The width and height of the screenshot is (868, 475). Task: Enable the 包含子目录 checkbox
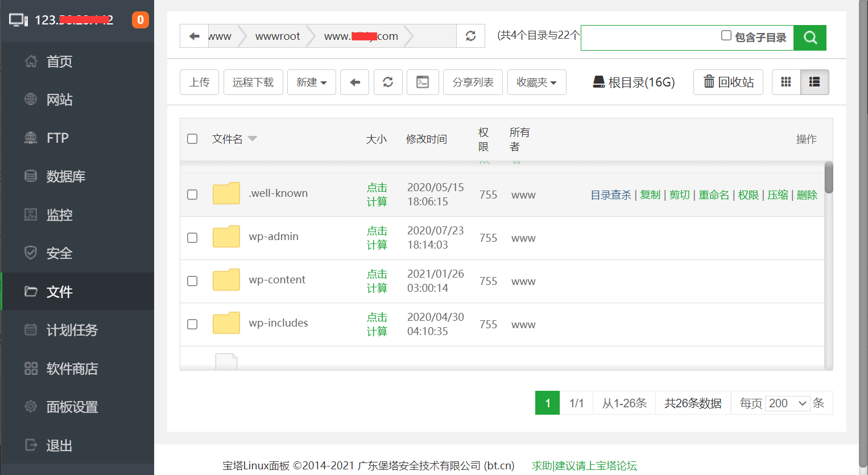726,35
